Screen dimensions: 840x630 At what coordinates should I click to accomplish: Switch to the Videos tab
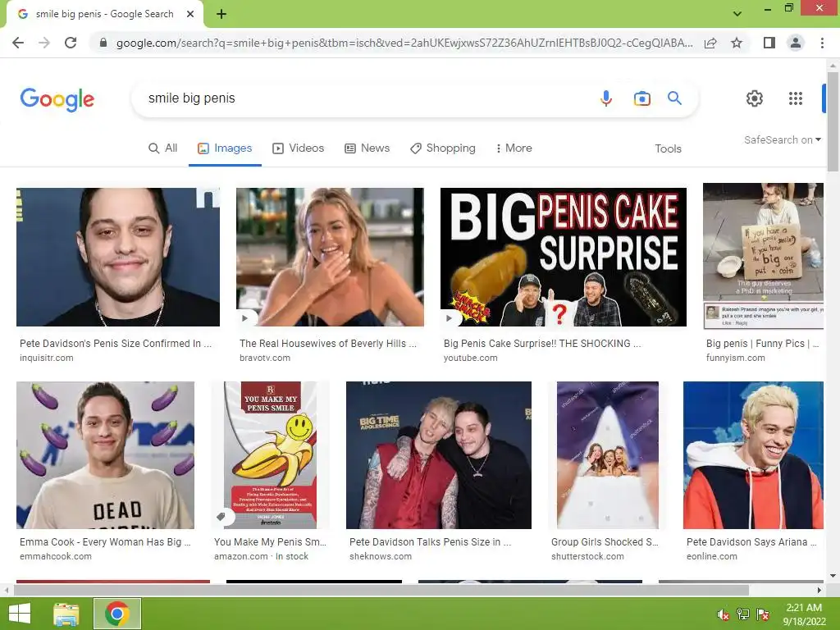[x=299, y=148]
